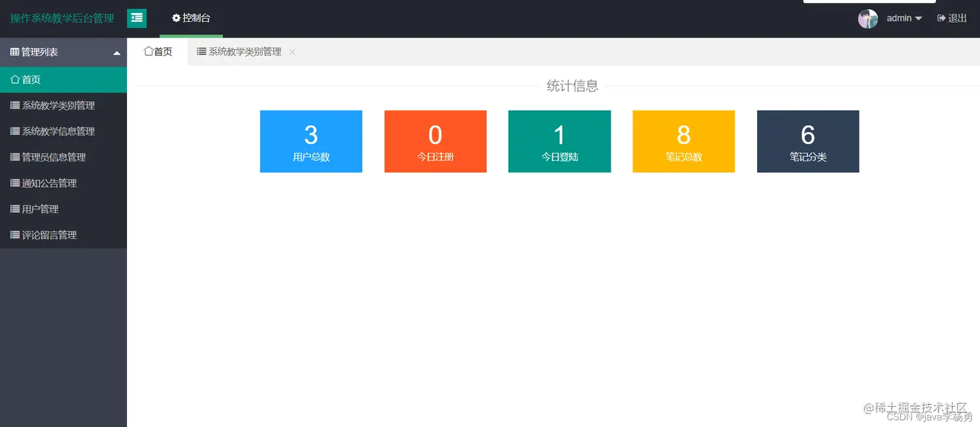Click list icon beside 系统教学信息管理
Screen dimensions: 980x427
point(15,131)
